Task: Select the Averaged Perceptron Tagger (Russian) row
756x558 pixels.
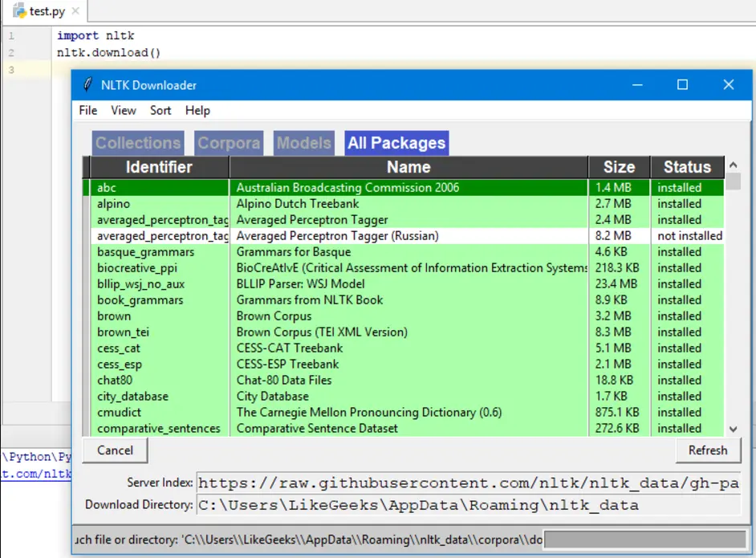Action: coord(407,236)
